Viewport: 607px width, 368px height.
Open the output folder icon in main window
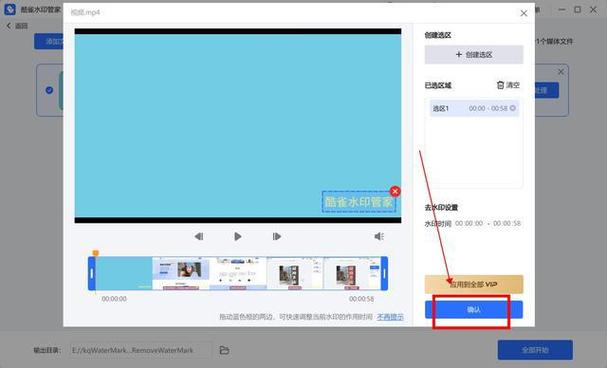225,350
